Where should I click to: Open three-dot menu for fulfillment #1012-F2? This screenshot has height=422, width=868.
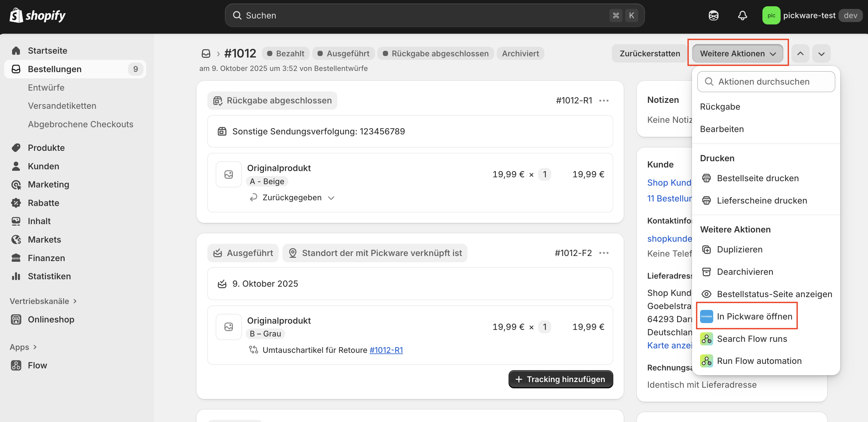point(604,253)
